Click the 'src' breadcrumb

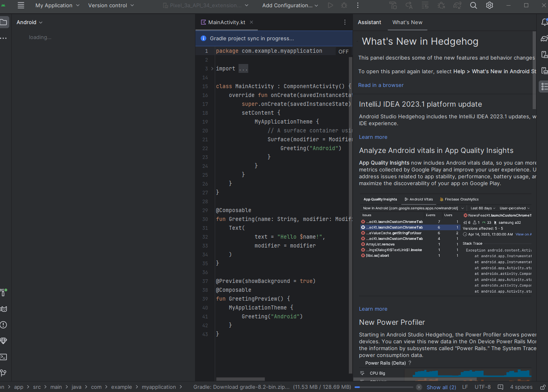pyautogui.click(x=37, y=387)
